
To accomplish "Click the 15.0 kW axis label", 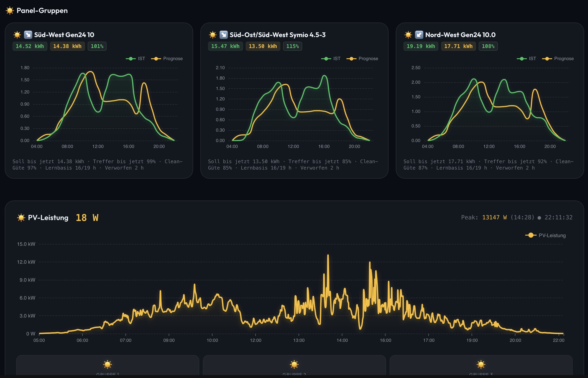I will (x=26, y=244).
